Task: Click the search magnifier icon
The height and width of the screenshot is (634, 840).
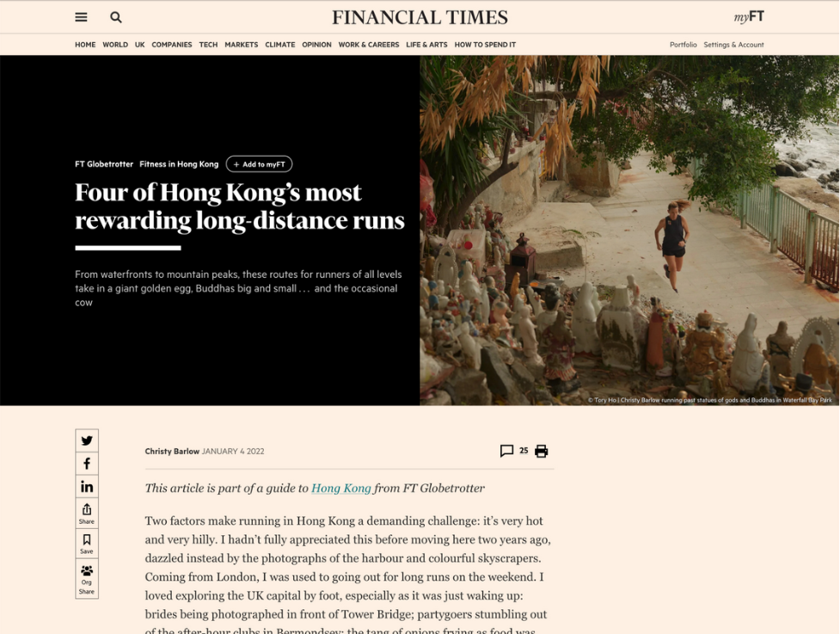Action: click(x=116, y=17)
